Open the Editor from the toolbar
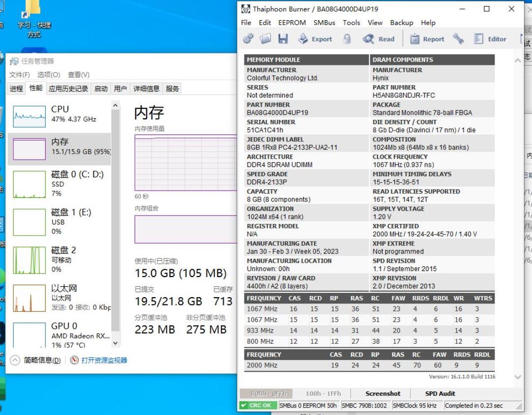This screenshot has width=532, height=415. point(490,39)
